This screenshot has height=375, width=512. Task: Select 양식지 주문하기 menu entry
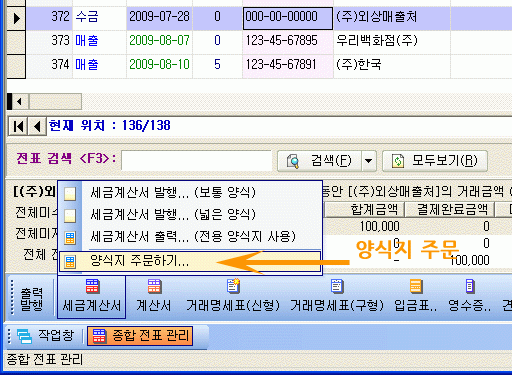[190, 261]
